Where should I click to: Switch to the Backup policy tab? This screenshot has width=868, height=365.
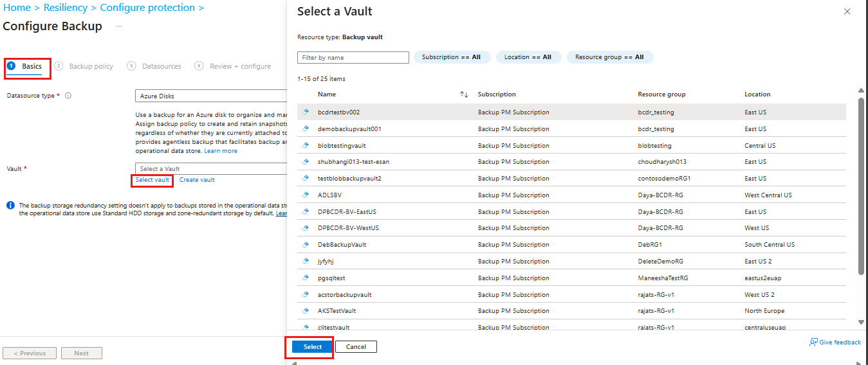click(84, 66)
